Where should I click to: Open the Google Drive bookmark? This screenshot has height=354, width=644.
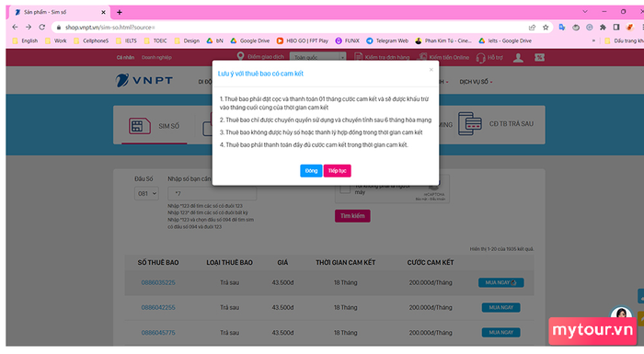click(x=249, y=40)
